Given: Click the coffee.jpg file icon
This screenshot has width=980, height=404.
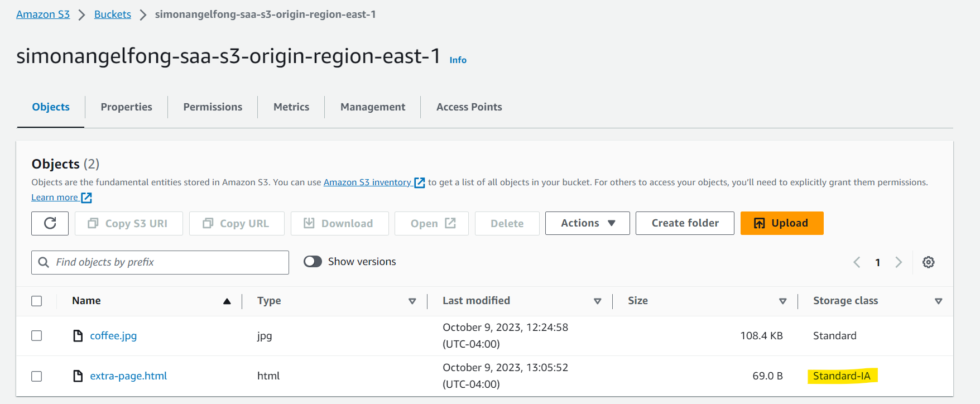Looking at the screenshot, I should click(78, 335).
